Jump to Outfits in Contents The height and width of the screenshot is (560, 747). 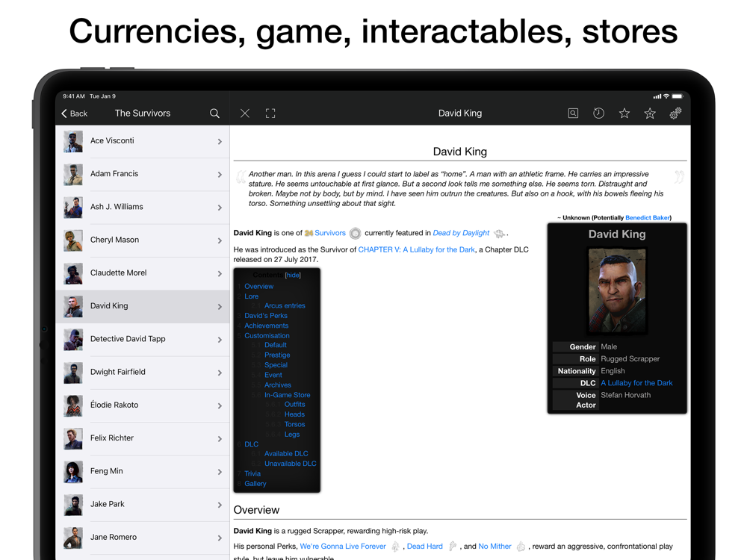[295, 404]
